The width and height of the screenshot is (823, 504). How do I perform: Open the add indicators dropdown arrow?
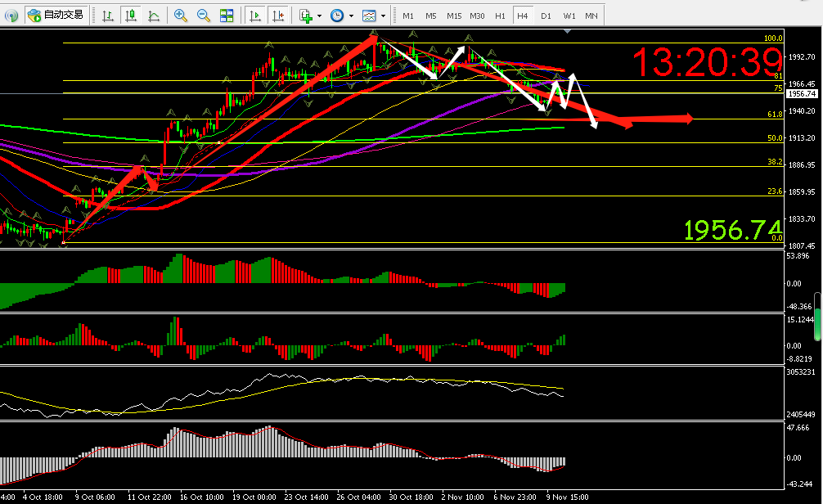(x=319, y=16)
